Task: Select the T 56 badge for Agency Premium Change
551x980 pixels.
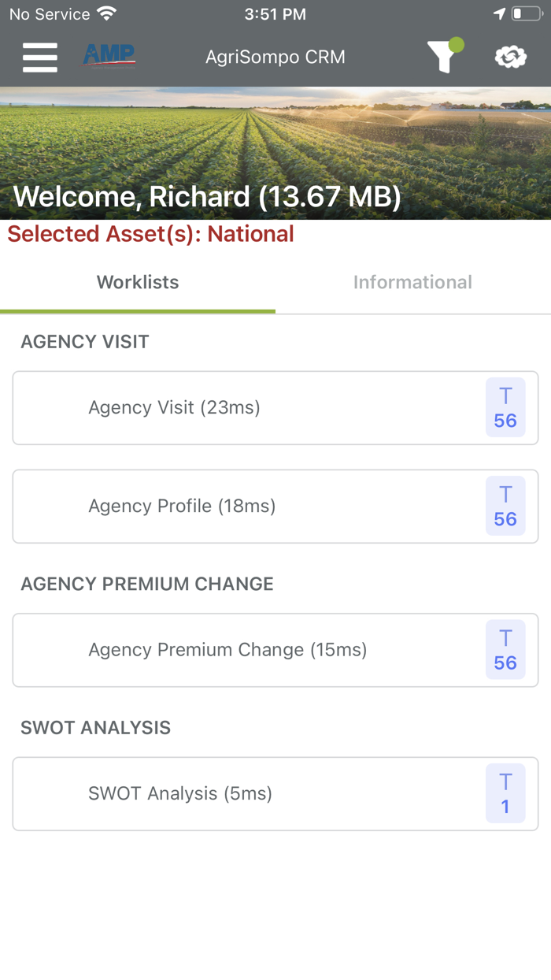Action: click(505, 649)
